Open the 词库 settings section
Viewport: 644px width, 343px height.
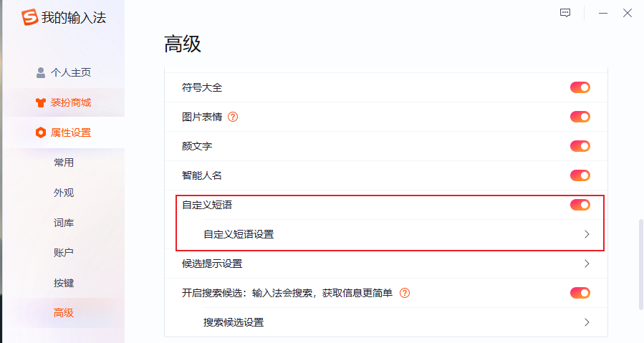pyautogui.click(x=64, y=223)
